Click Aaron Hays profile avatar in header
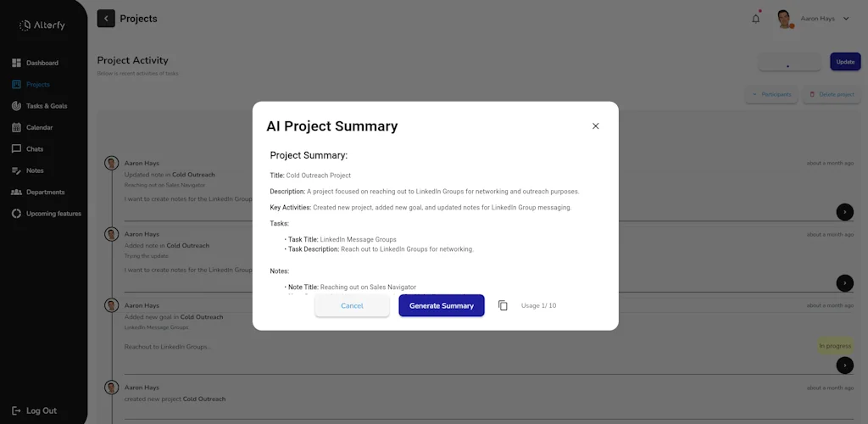 (x=785, y=19)
